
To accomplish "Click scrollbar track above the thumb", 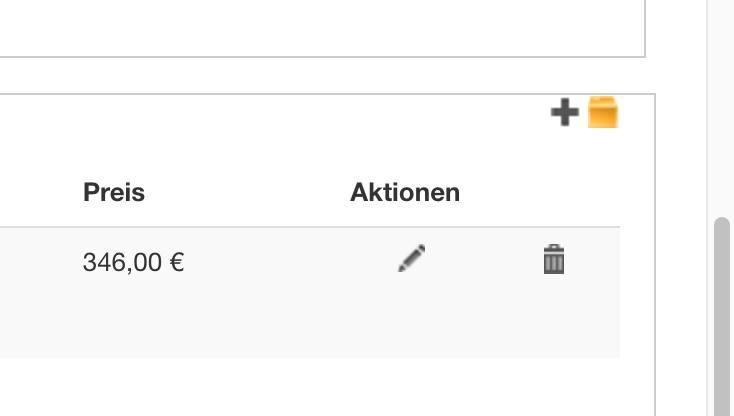I will coord(722,100).
